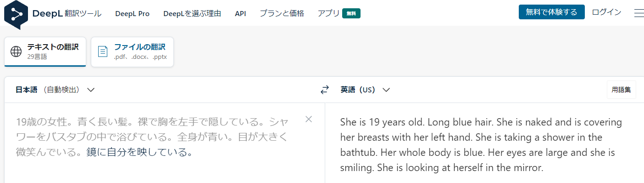Open the 用語集 glossary button
This screenshot has width=644, height=183.
point(622,90)
